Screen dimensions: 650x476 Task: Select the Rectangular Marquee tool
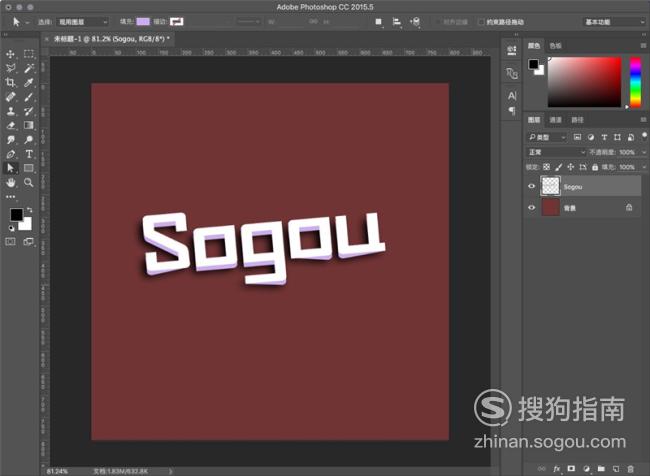point(29,54)
